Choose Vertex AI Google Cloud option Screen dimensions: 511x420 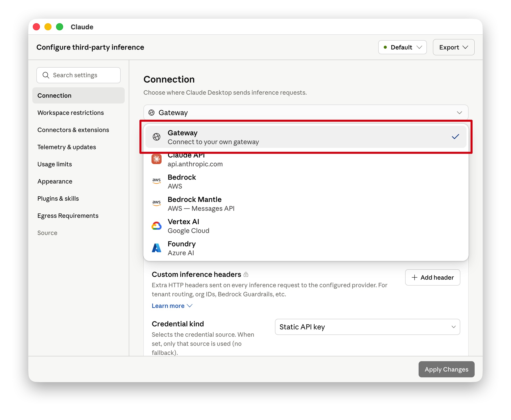pos(306,226)
